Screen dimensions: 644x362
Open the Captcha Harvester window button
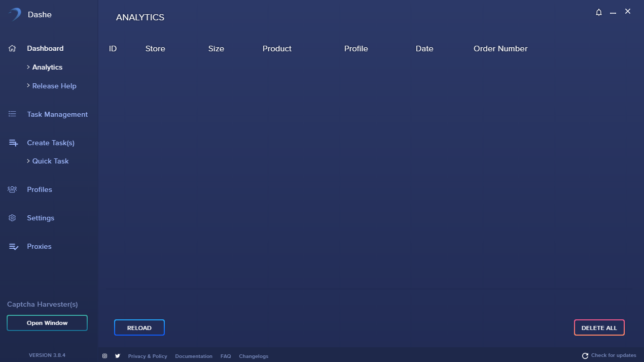coord(47,323)
